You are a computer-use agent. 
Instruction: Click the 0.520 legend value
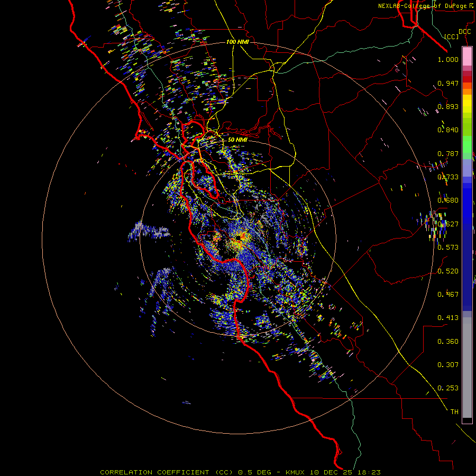(448, 271)
